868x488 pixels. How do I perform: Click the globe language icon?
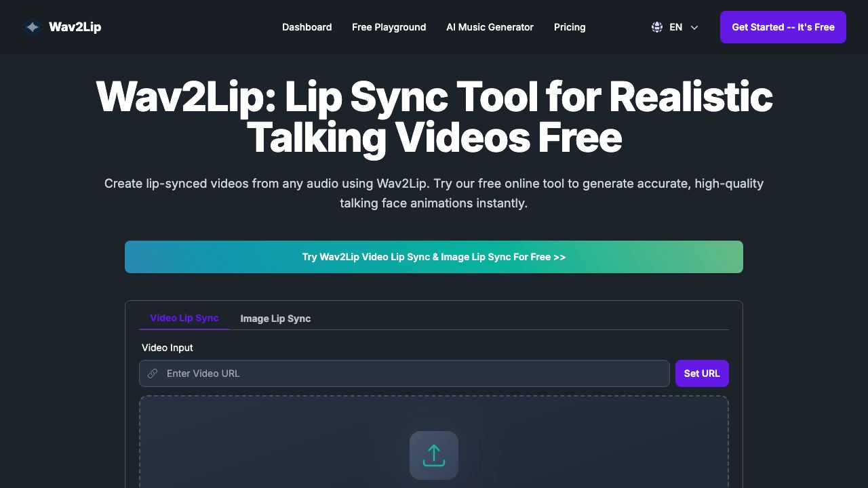pos(657,27)
